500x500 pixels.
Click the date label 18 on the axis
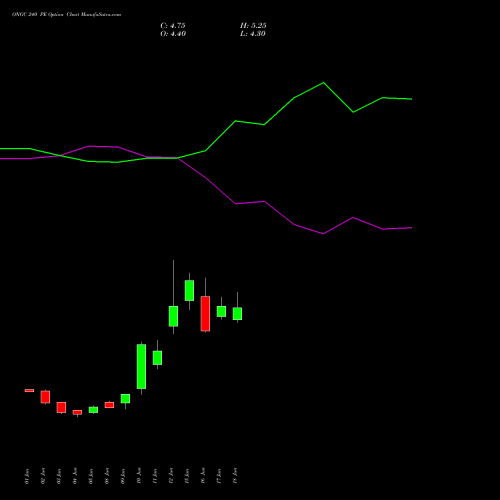point(235,476)
